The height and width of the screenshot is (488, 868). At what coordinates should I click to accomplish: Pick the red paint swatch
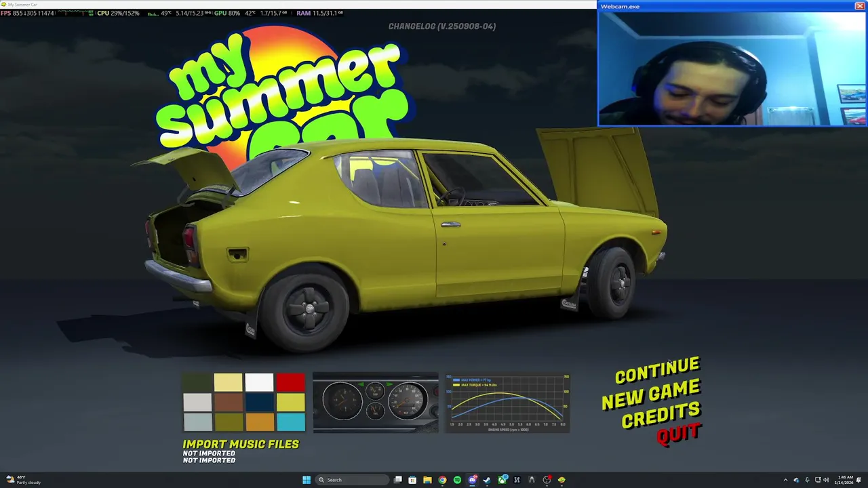(x=290, y=383)
